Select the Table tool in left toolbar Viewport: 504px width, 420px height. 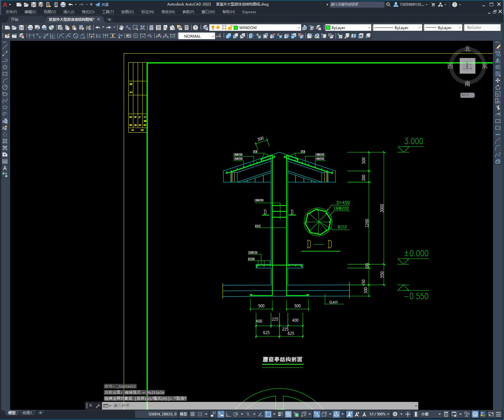[x=5, y=161]
